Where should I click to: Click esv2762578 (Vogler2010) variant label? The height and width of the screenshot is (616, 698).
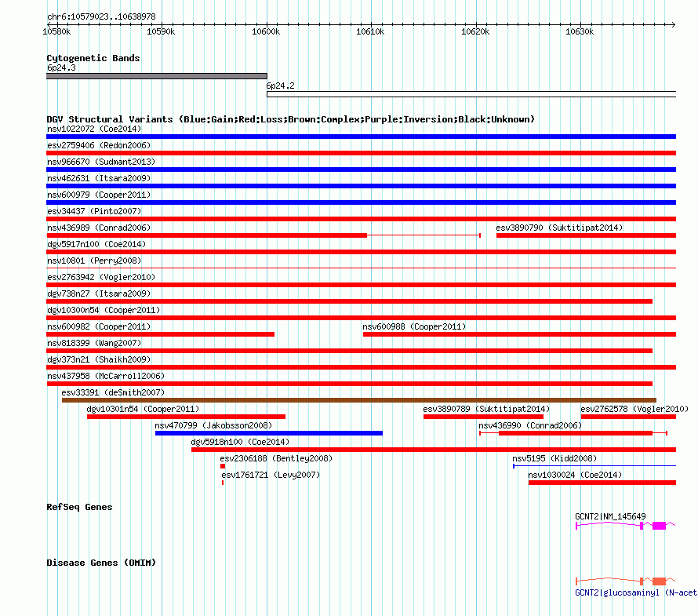(634, 409)
